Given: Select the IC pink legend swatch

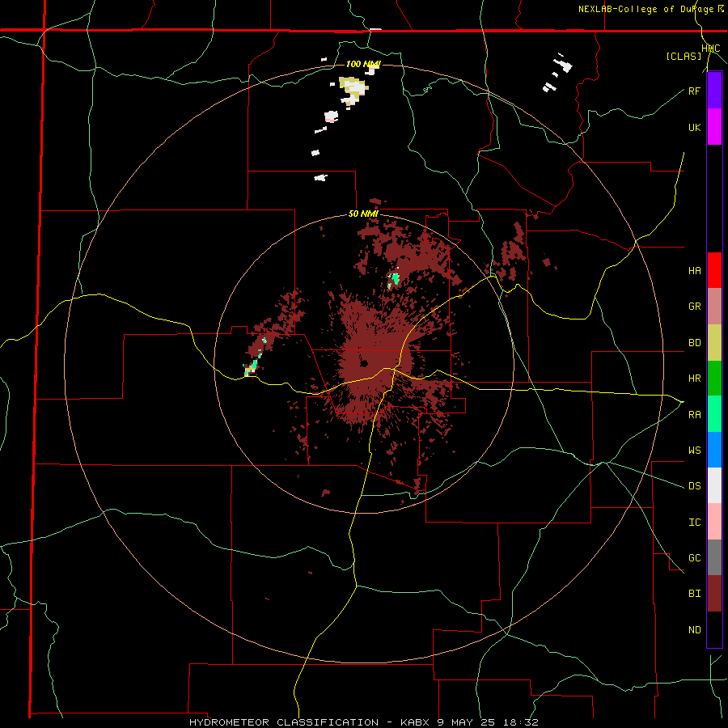Looking at the screenshot, I should (x=714, y=522).
